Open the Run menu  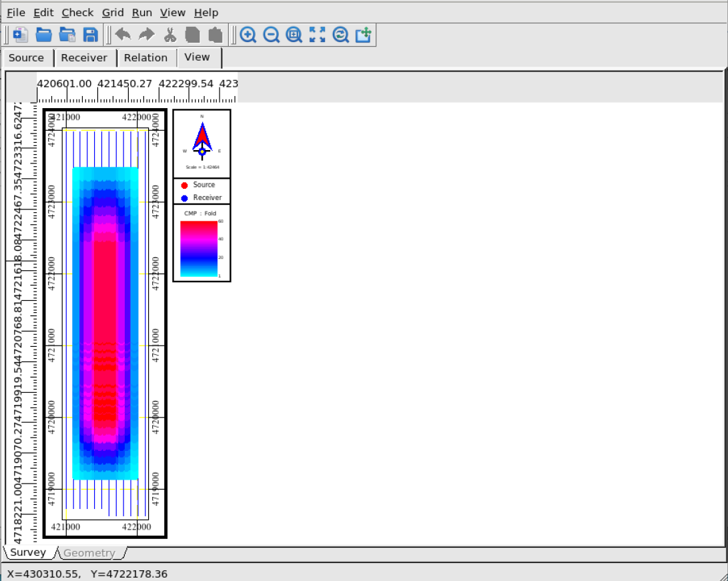pyautogui.click(x=141, y=13)
